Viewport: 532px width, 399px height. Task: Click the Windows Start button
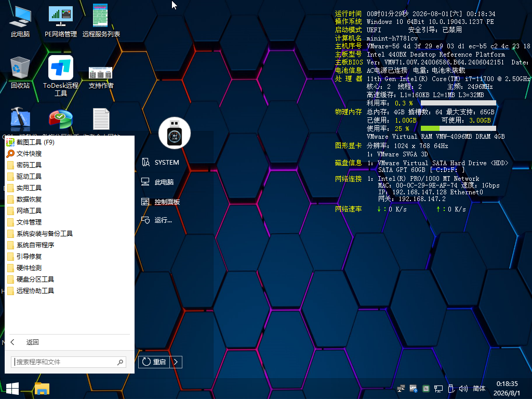point(12,389)
